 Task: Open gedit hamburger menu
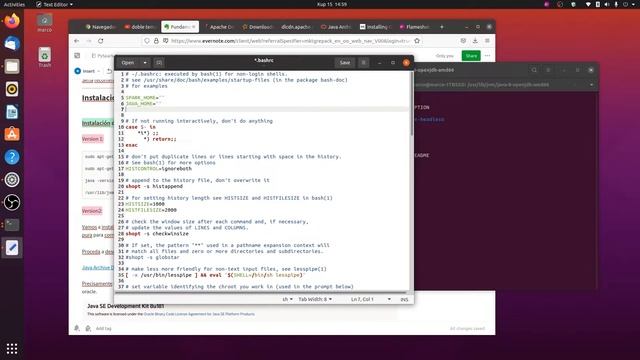coord(363,62)
